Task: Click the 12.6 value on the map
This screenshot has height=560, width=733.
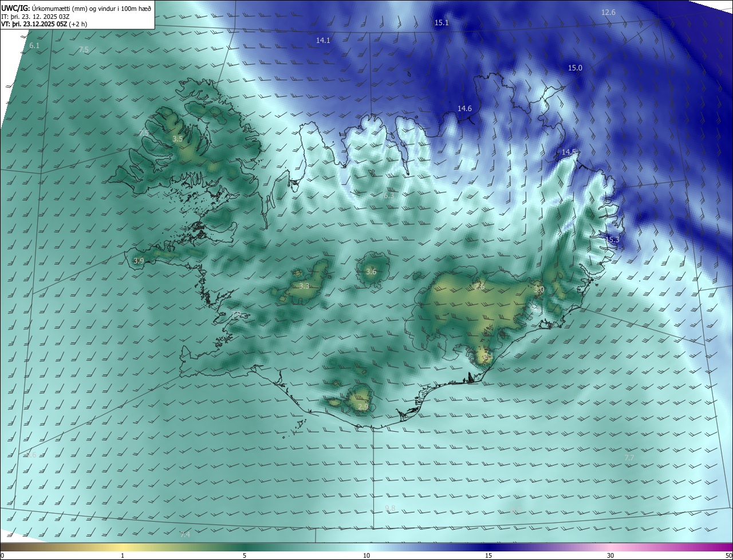Action: [x=608, y=13]
